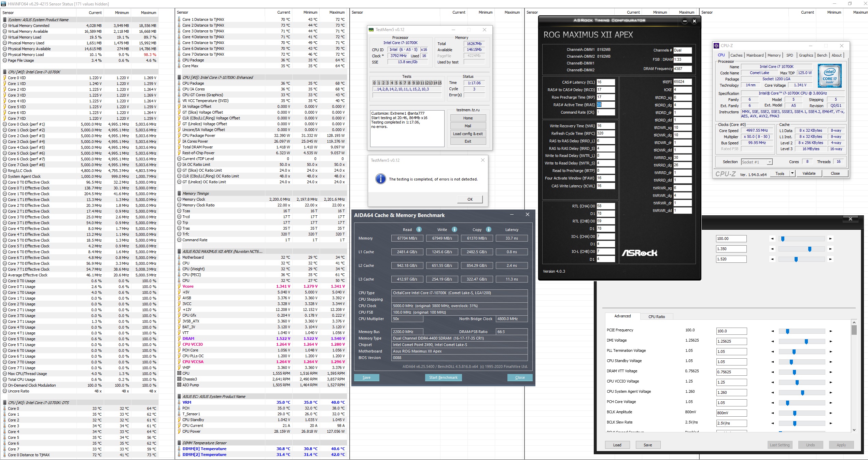868x460 pixels.
Task: Open the Socket #1 selection dropdown
Action: (770, 162)
